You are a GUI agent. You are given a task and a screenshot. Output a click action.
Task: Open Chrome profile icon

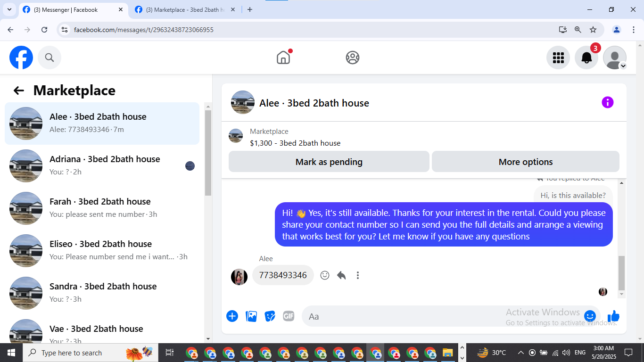point(617,30)
